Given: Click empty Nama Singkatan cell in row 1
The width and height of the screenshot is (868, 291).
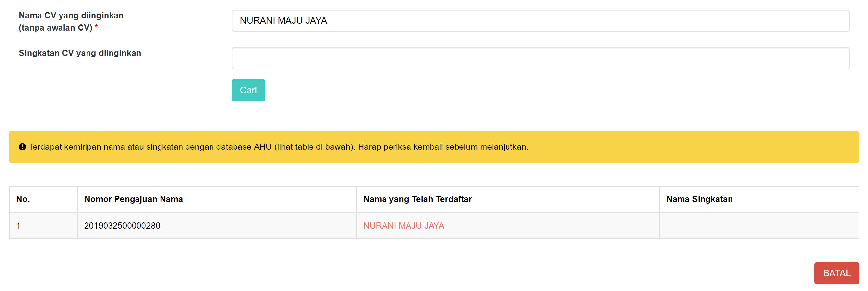Looking at the screenshot, I should point(758,226).
